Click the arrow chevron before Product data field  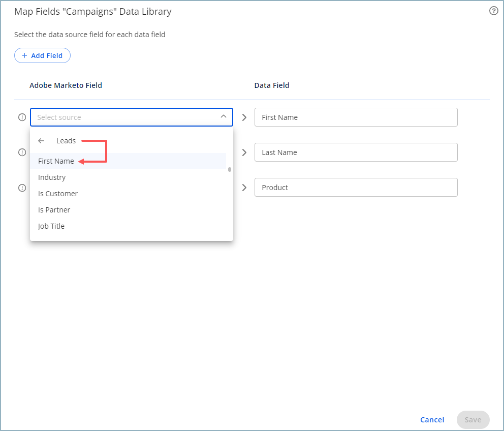point(244,188)
